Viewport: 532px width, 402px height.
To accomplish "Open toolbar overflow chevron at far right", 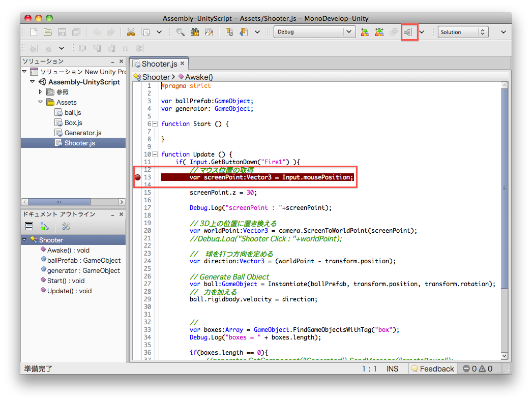I will (x=504, y=32).
